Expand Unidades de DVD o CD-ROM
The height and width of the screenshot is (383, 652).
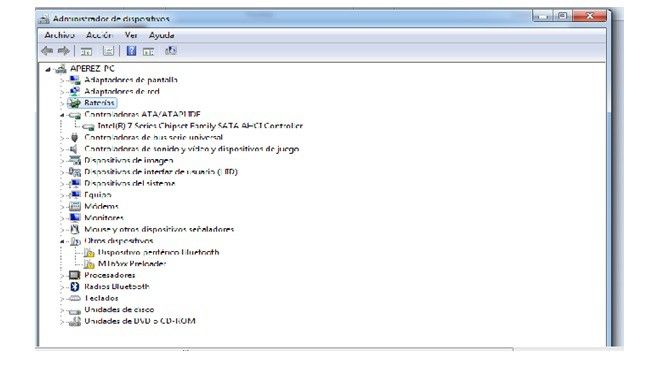coord(62,321)
